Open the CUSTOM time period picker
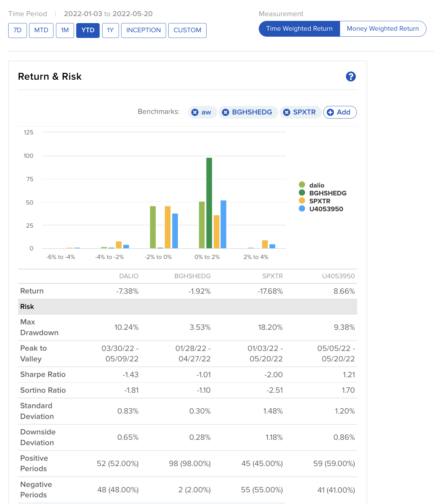This screenshot has width=434, height=504. click(x=187, y=30)
